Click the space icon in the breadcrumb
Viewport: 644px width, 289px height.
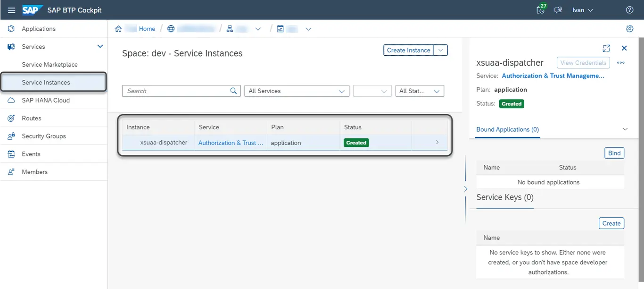coord(281,29)
